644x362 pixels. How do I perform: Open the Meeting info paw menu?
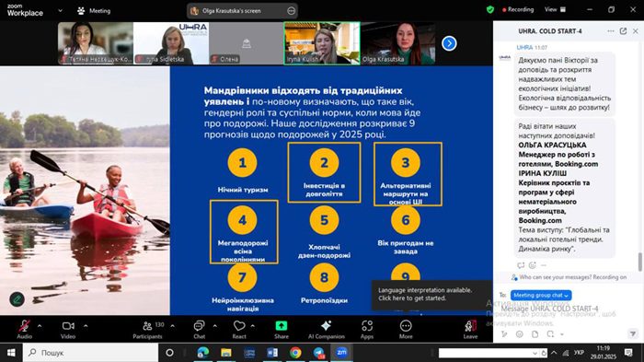click(94, 11)
